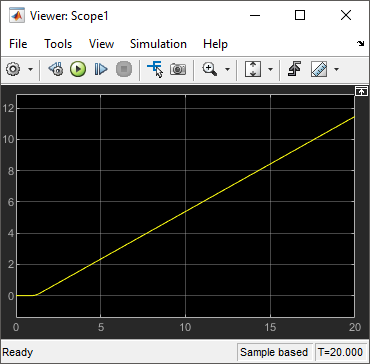The image size is (370, 364).
Task: Click the x-axis tick label 5
Action: coord(101,327)
